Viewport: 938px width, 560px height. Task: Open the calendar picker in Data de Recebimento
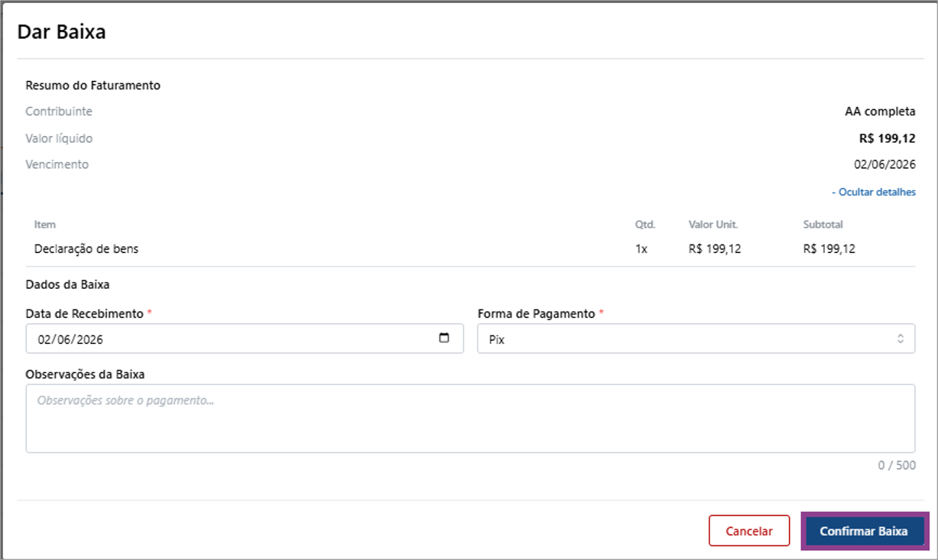click(x=444, y=338)
